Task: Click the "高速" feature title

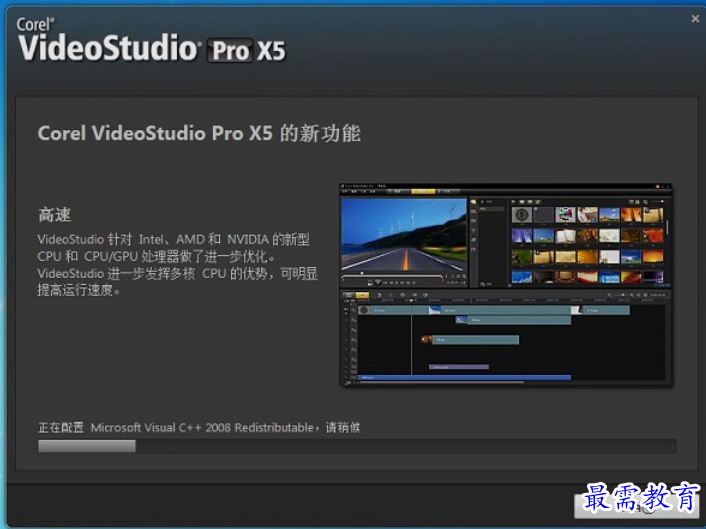Action: click(x=54, y=215)
